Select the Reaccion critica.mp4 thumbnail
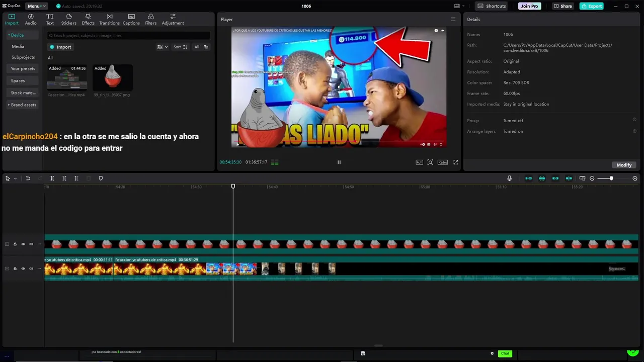Screen dimensions: 644x362 (x=66, y=77)
